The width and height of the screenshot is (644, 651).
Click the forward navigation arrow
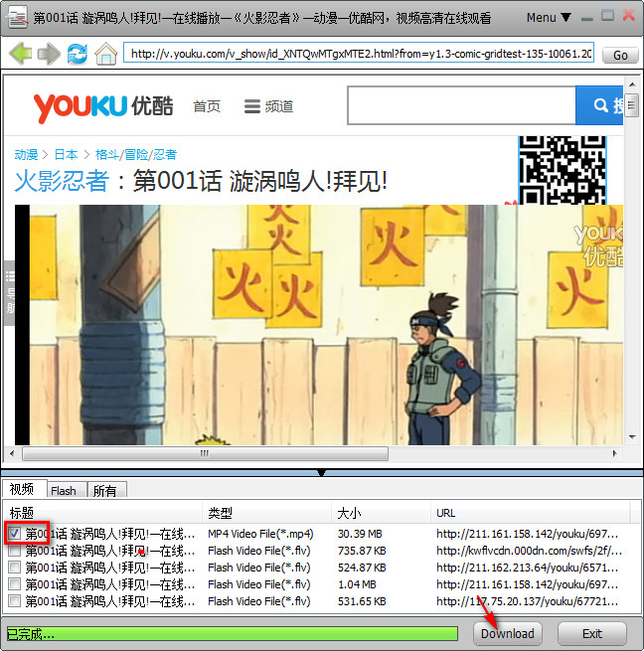pyautogui.click(x=48, y=54)
